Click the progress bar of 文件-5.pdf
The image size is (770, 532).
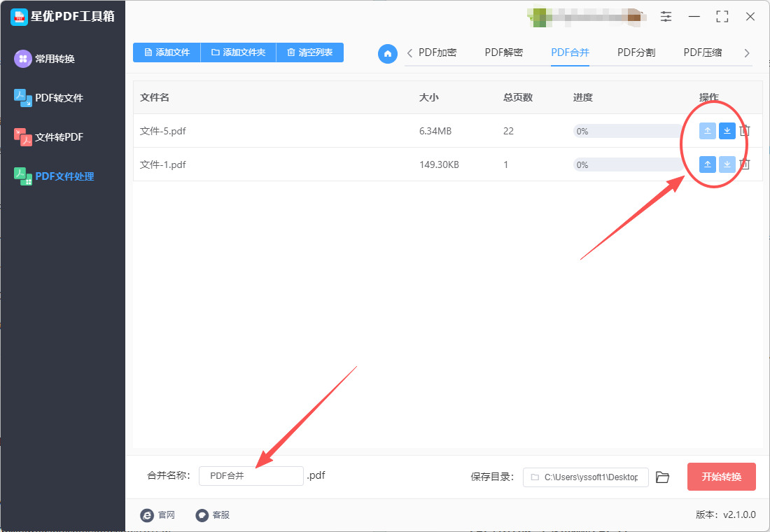(628, 131)
